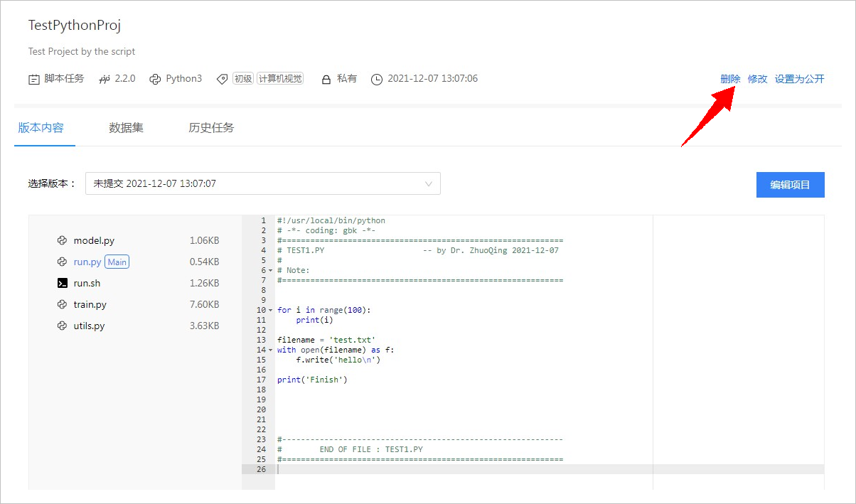
Task: Click the 2021-12-07 13:07:06 timestamp
Action: click(432, 79)
